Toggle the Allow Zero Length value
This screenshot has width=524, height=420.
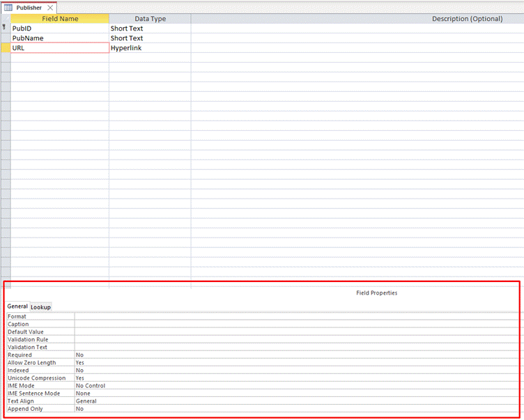[x=279, y=362]
